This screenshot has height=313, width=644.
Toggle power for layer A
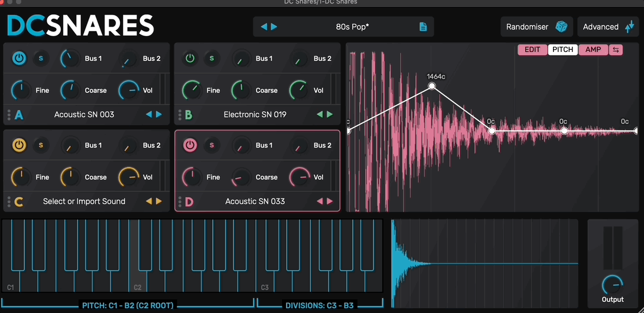pyautogui.click(x=19, y=58)
